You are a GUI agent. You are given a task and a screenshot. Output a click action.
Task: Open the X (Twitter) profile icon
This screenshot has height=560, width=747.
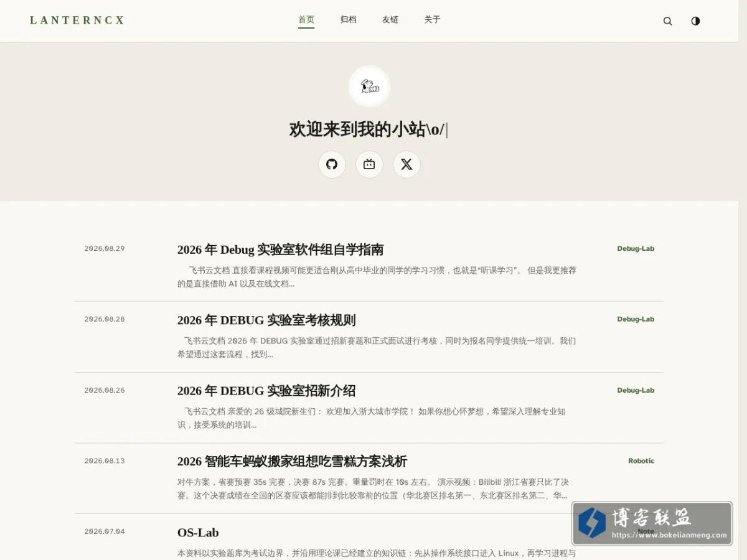point(406,164)
